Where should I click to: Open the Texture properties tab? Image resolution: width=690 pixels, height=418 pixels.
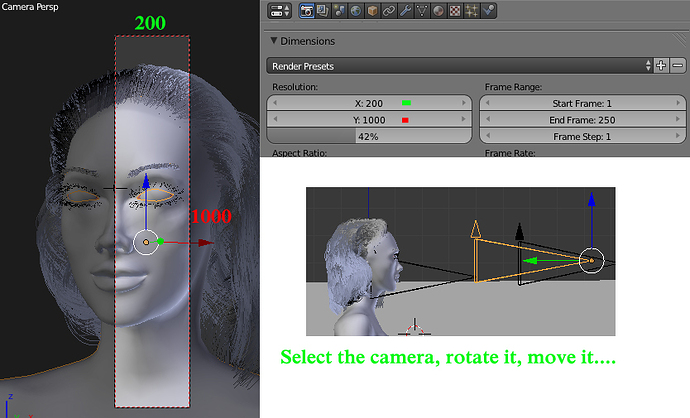[455, 11]
